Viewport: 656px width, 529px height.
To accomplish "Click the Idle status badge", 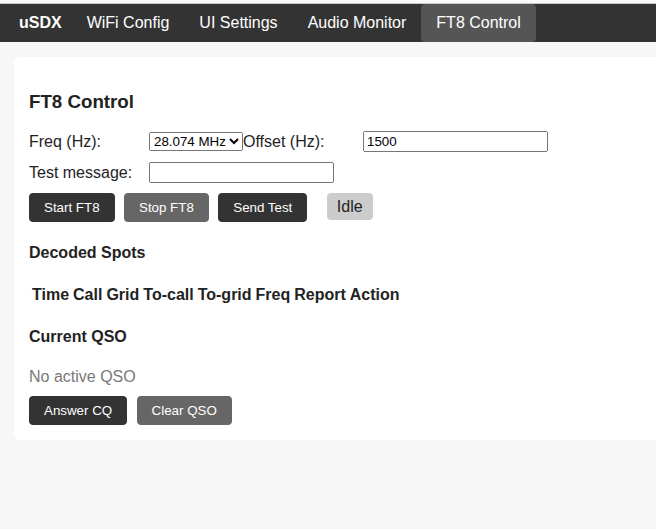I will (349, 207).
